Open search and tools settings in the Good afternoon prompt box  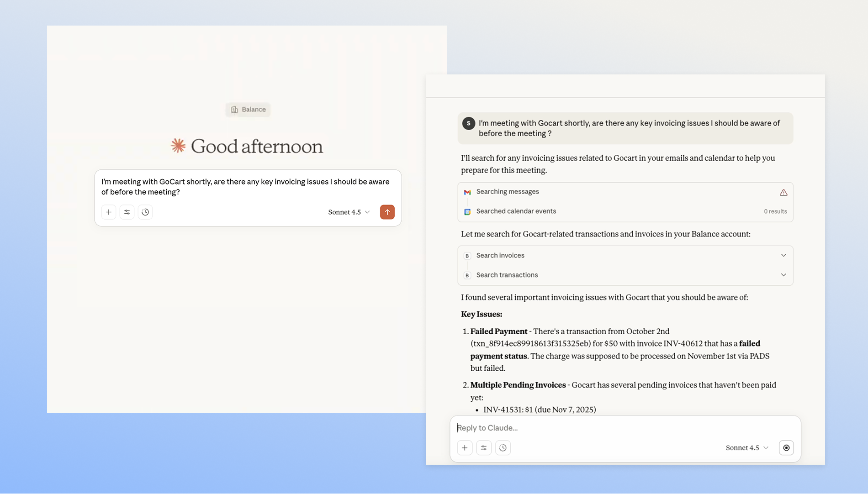[x=127, y=212]
